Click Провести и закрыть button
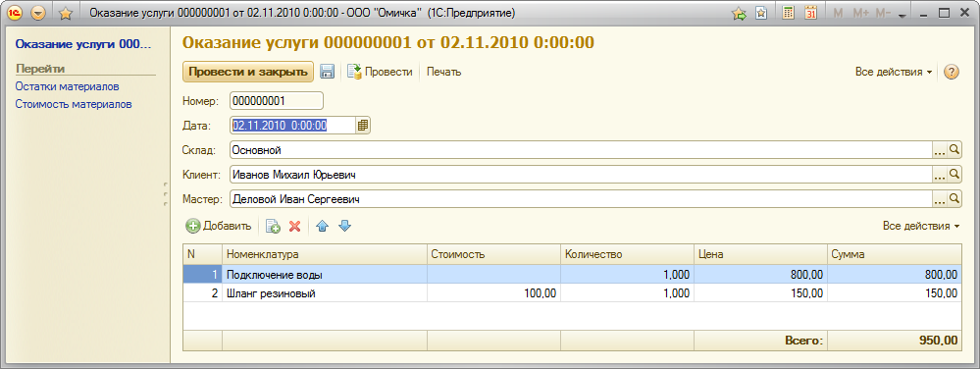 point(248,72)
